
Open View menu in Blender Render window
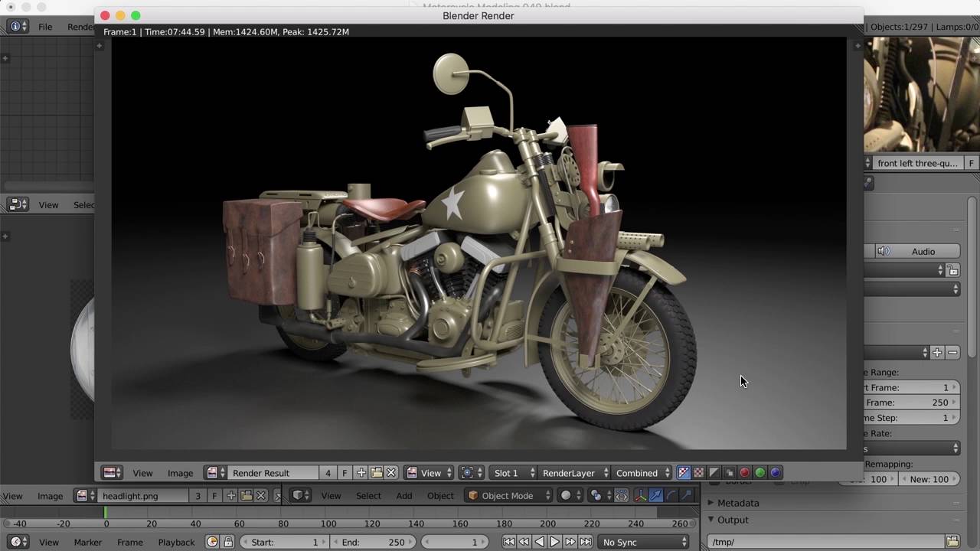[x=142, y=473]
